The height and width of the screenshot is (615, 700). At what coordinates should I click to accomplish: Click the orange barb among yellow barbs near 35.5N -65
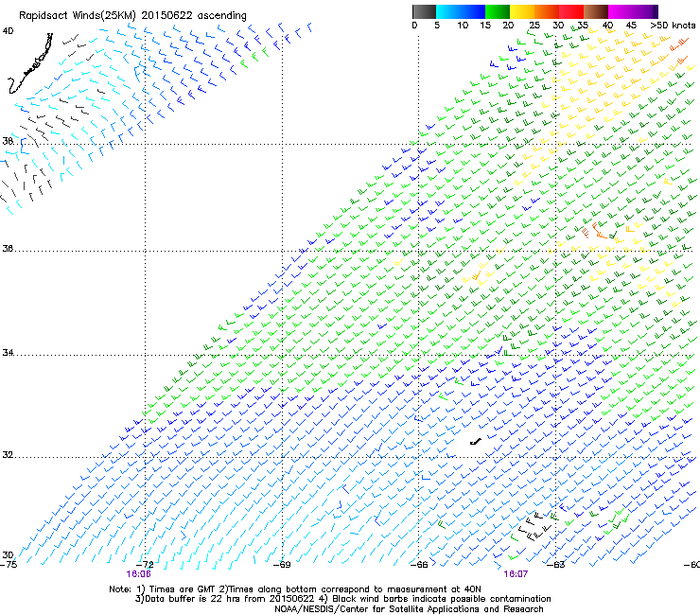coord(477,276)
